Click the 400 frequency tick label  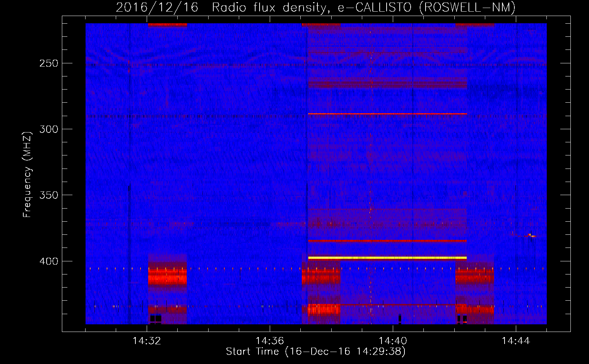point(49,261)
